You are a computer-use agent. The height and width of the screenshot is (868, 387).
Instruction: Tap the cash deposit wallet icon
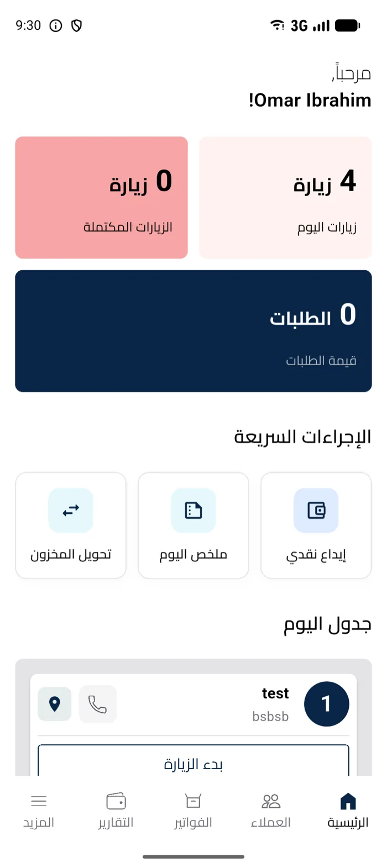tap(316, 510)
